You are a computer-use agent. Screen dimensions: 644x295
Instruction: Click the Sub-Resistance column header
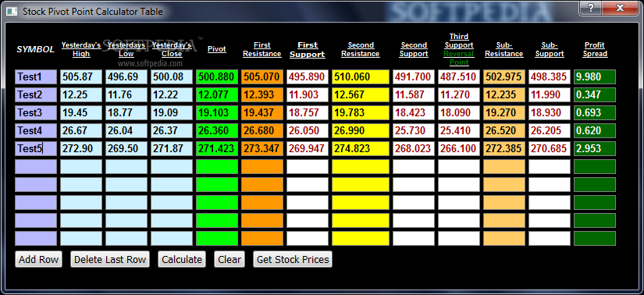coord(504,49)
